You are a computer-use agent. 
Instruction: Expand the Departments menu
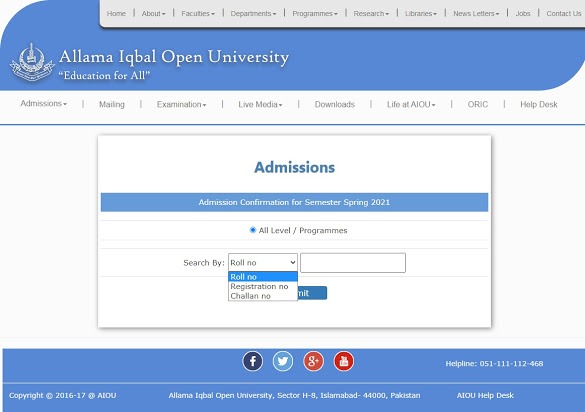pyautogui.click(x=253, y=13)
